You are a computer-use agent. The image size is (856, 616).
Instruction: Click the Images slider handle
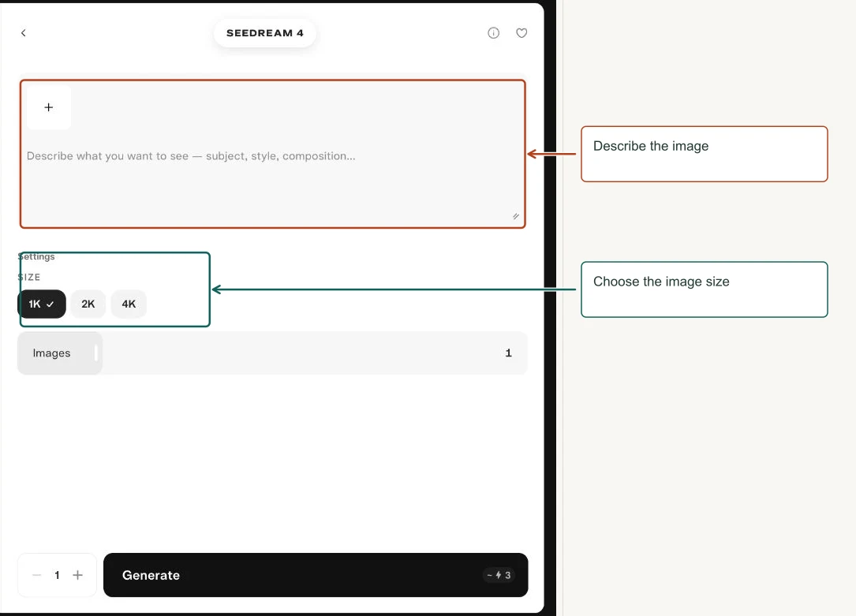(x=96, y=353)
